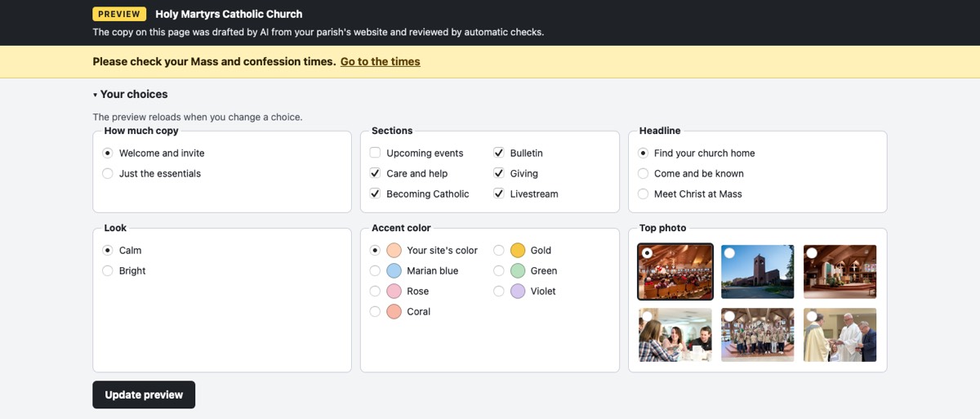Uncheck the Care and help section
The image size is (980, 419).
tap(375, 173)
